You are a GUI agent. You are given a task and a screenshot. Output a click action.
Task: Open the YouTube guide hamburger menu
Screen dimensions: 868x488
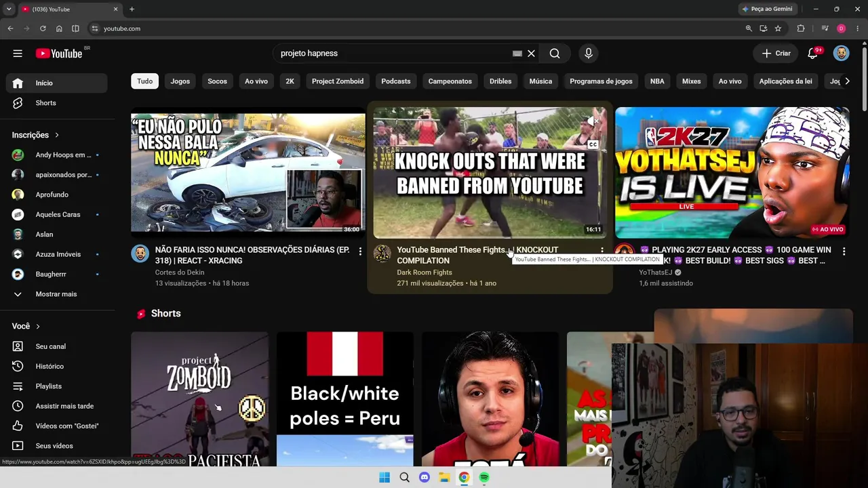pyautogui.click(x=18, y=54)
